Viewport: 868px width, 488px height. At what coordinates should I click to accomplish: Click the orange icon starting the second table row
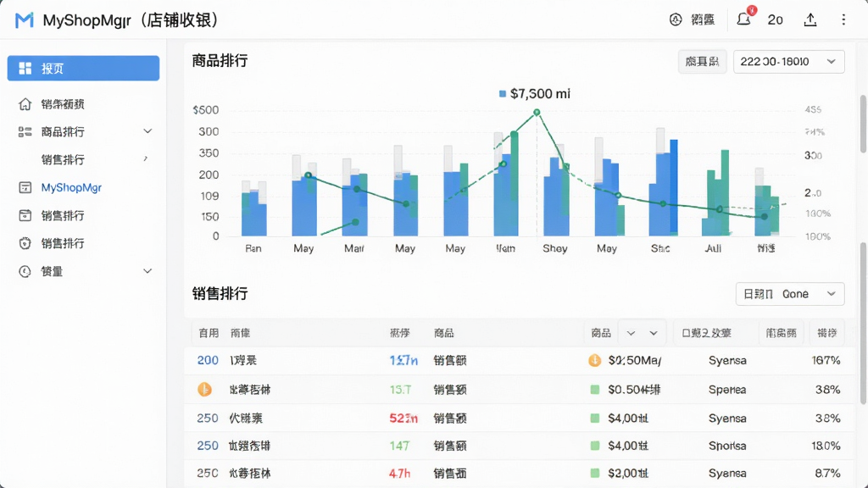point(205,390)
